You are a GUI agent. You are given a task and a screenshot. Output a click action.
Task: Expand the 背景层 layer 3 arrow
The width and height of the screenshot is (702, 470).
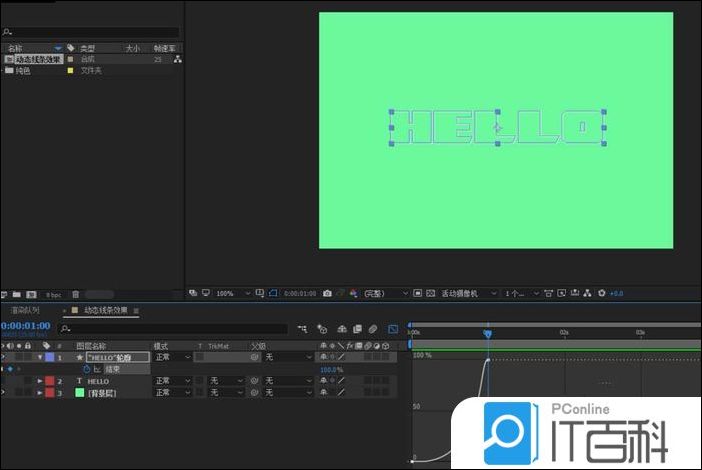point(40,393)
